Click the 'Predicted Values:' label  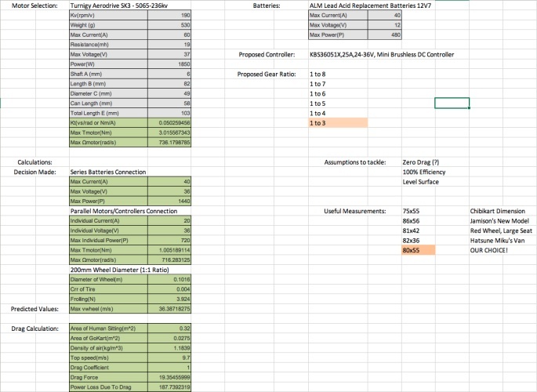[34, 309]
